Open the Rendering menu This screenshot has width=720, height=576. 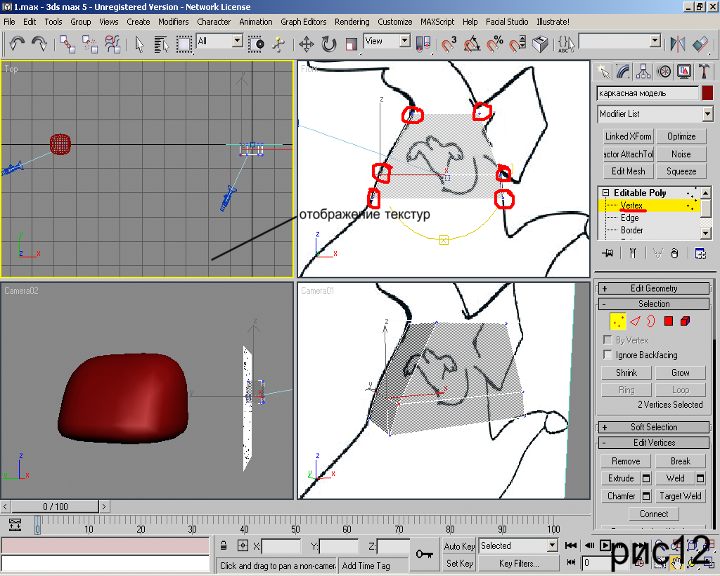[351, 21]
